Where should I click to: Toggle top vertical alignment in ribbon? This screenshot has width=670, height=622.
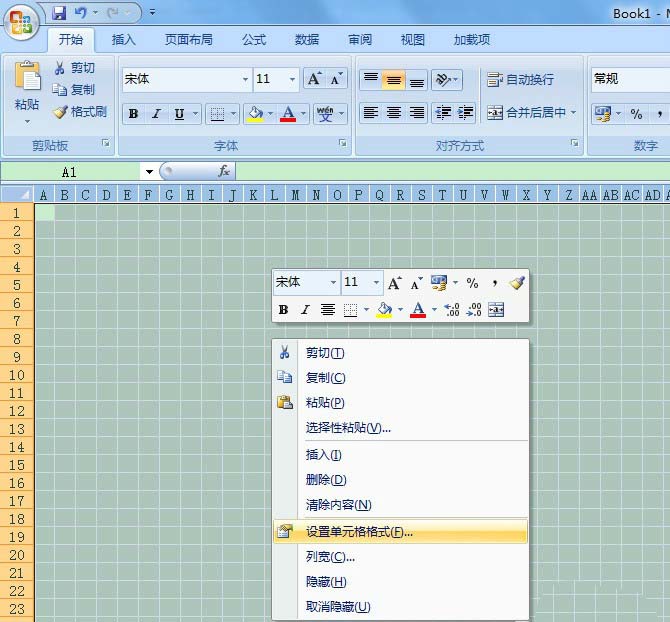point(370,79)
